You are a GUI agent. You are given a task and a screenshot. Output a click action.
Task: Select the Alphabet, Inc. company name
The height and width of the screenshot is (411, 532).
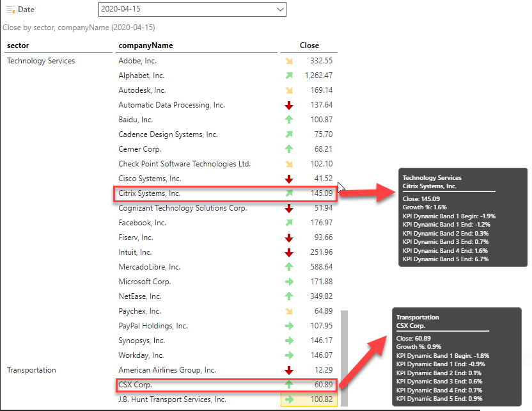coord(141,76)
